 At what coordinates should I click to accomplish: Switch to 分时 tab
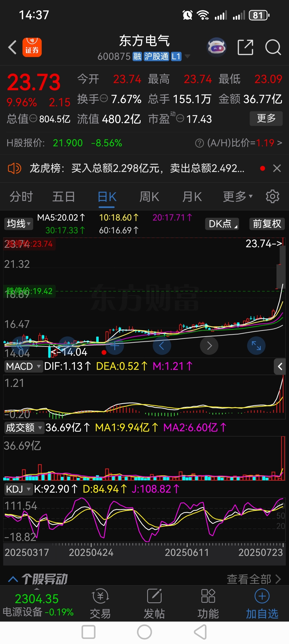point(21,197)
